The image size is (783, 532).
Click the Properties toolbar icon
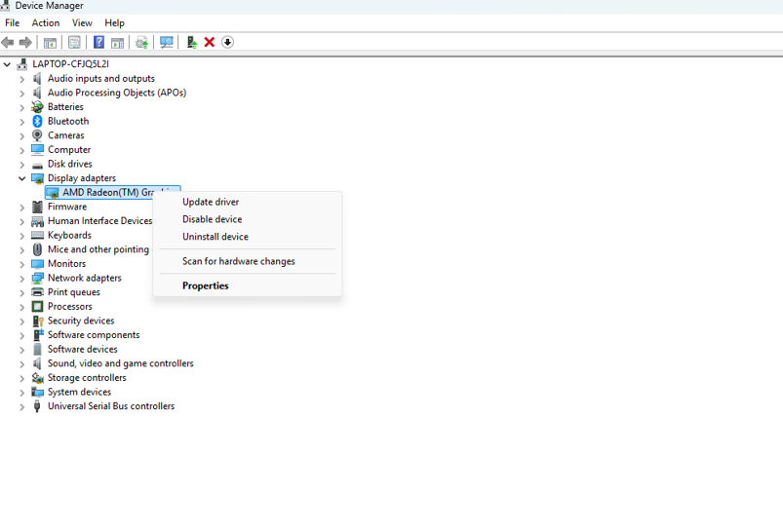(x=74, y=42)
